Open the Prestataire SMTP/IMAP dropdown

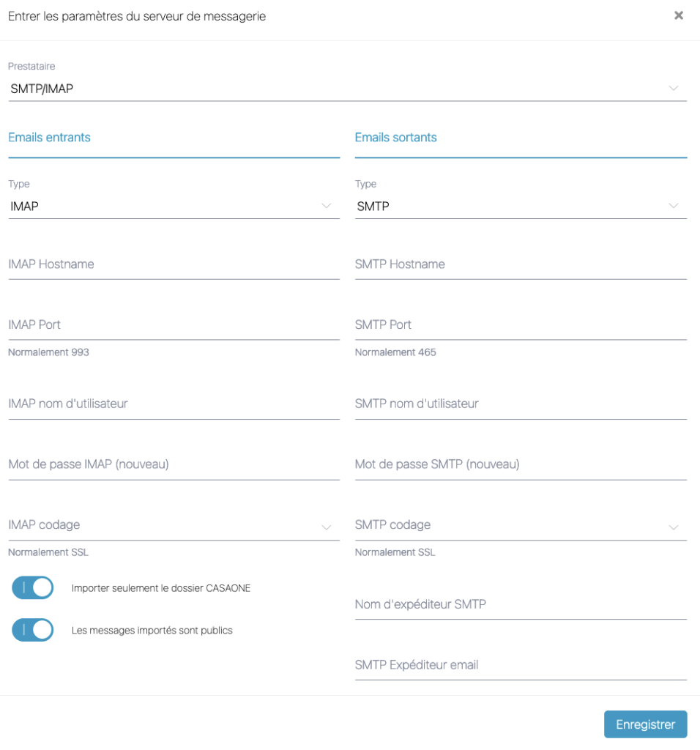(x=347, y=89)
